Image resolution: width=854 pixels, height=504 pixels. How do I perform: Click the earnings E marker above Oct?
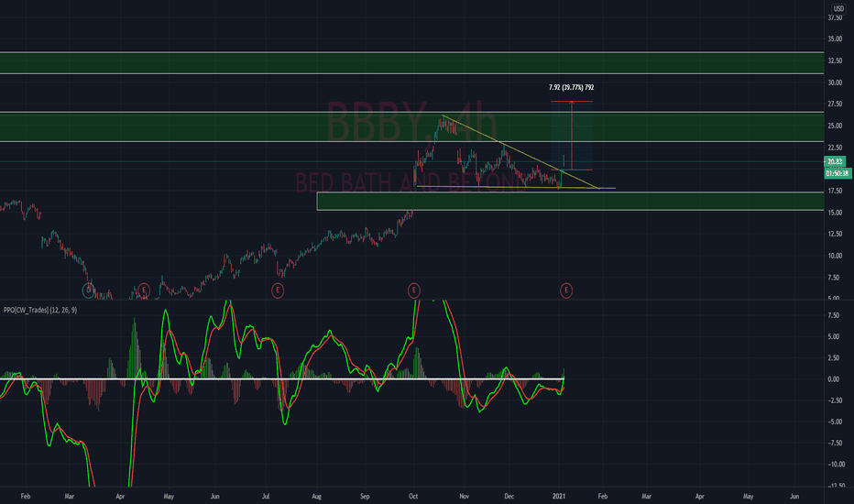click(x=414, y=290)
